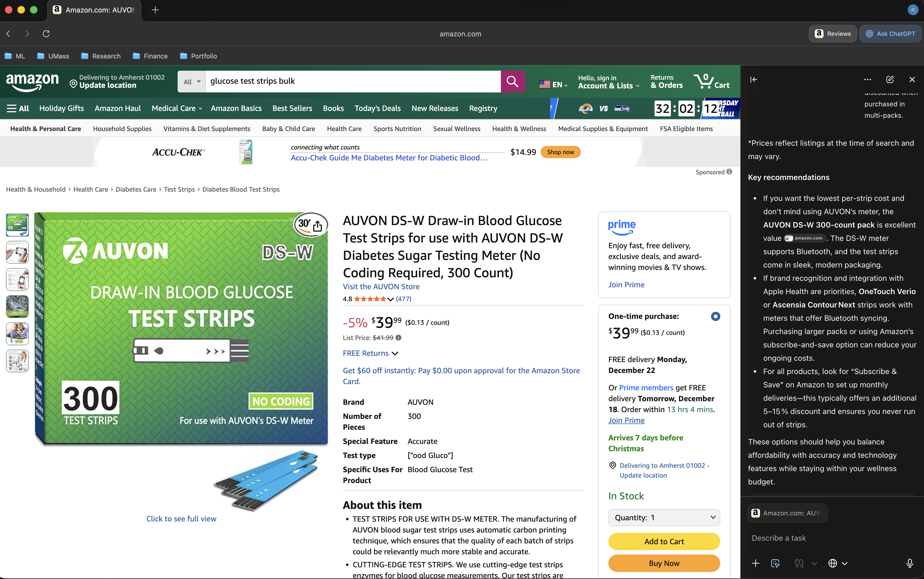The height and width of the screenshot is (579, 924).
Task: Share the product image
Action: (318, 226)
